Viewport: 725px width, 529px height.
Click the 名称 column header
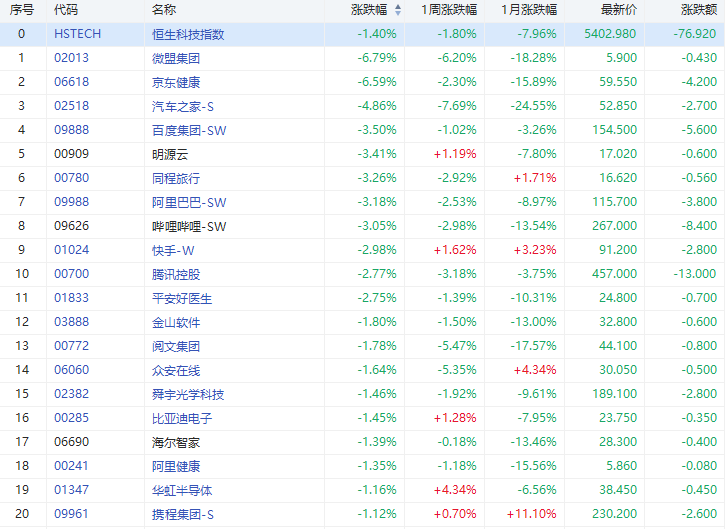(164, 10)
